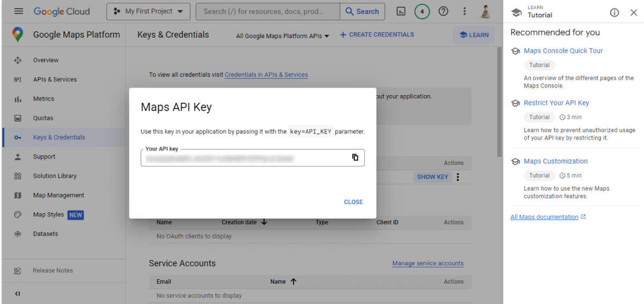Close the Learn tutorial panel
This screenshot has height=304, width=644.
point(633,12)
